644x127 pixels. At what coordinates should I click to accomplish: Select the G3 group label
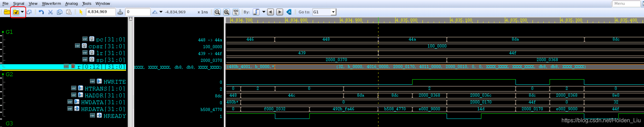[x=9, y=124]
